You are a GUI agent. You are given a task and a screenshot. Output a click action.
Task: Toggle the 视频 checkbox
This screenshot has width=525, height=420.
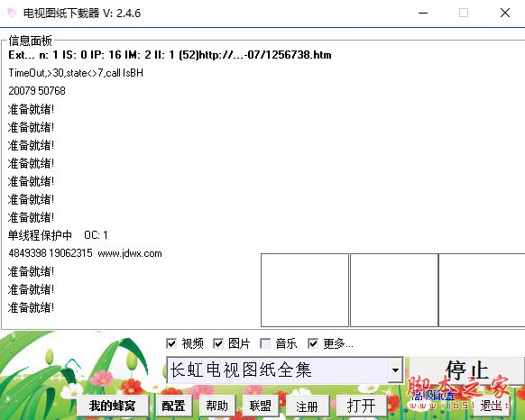coord(171,343)
